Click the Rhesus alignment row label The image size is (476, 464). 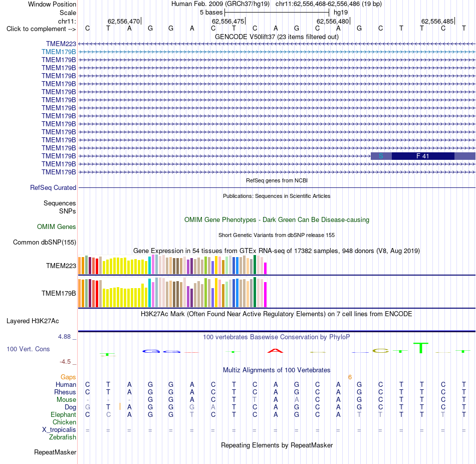[x=65, y=392]
